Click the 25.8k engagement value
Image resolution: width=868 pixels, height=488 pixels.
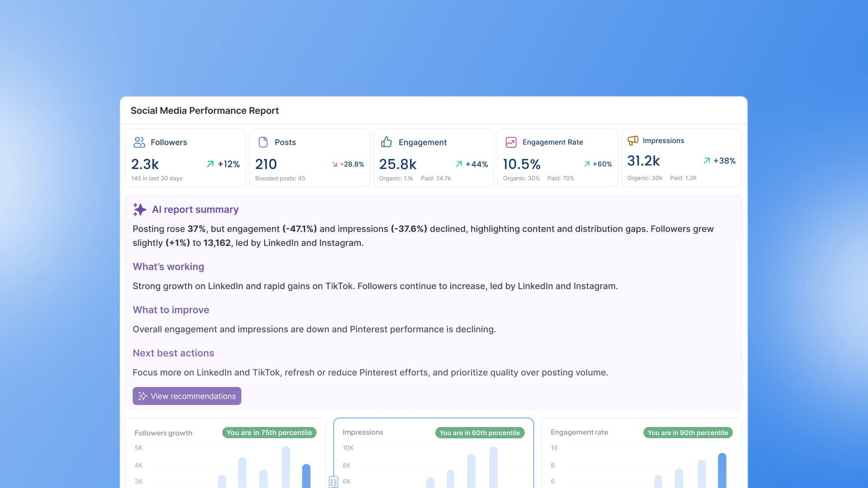coord(397,164)
